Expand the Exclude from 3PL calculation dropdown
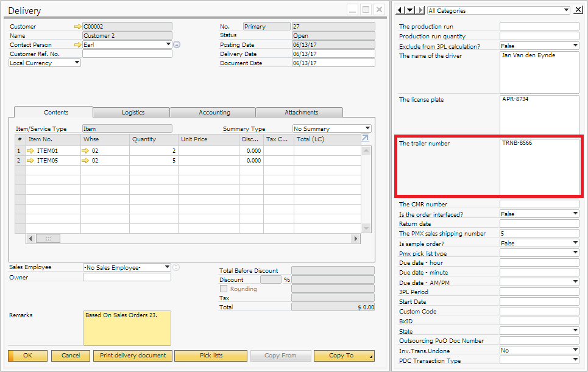The width and height of the screenshot is (588, 372). (x=575, y=46)
